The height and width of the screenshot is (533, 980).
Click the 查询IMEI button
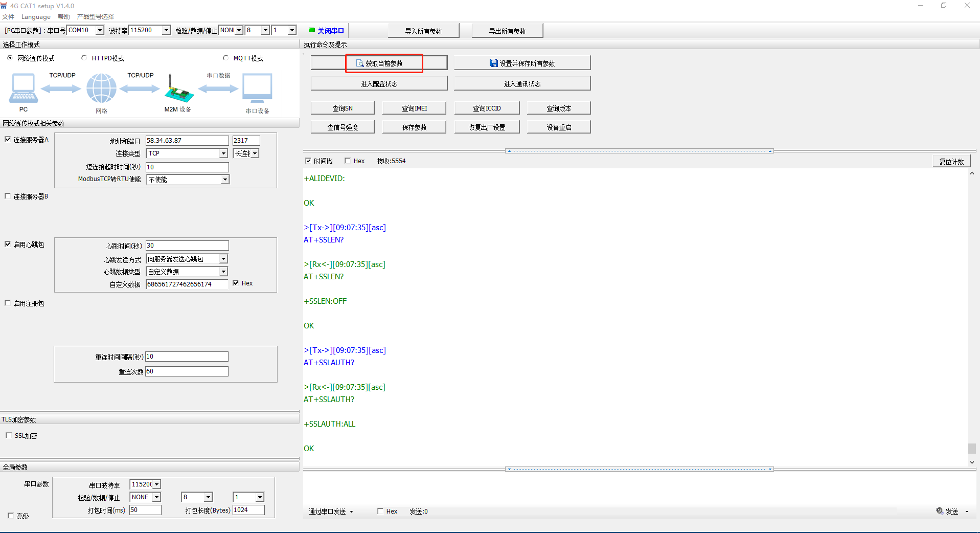(414, 108)
